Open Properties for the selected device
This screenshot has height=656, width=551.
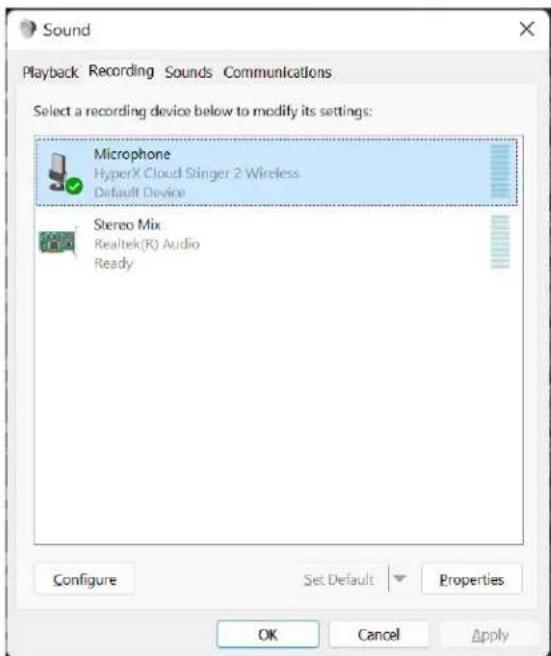click(472, 579)
